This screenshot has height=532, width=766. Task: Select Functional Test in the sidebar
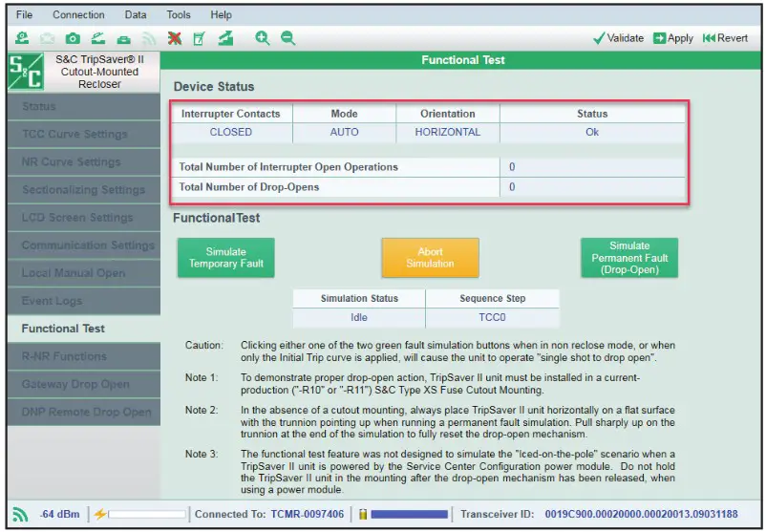pyautogui.click(x=63, y=329)
